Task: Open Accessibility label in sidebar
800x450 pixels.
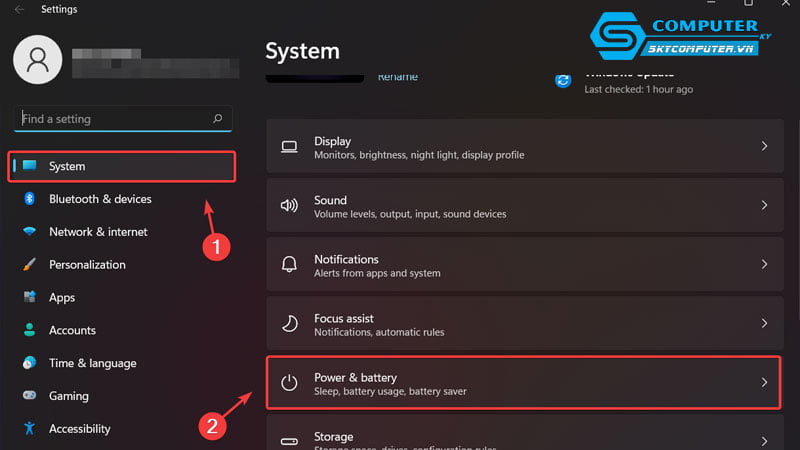Action: (x=80, y=429)
